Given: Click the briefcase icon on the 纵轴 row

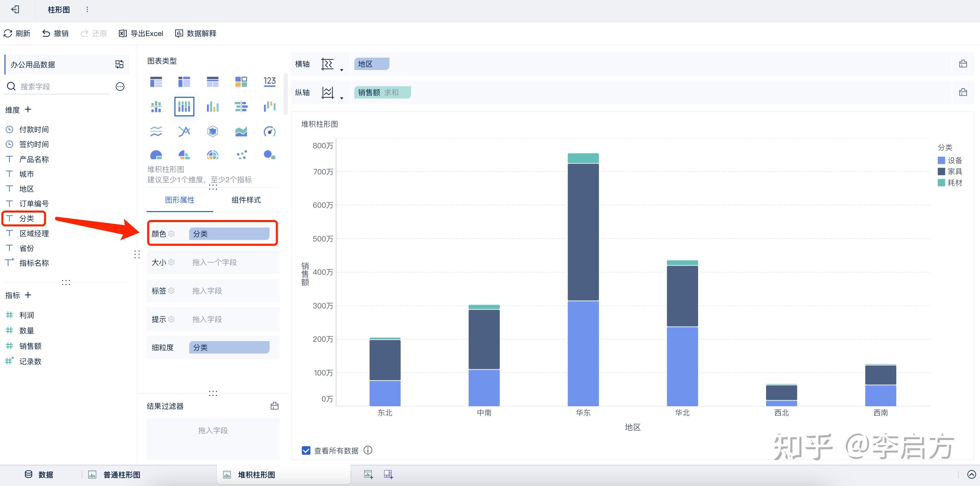Looking at the screenshot, I should tap(963, 92).
